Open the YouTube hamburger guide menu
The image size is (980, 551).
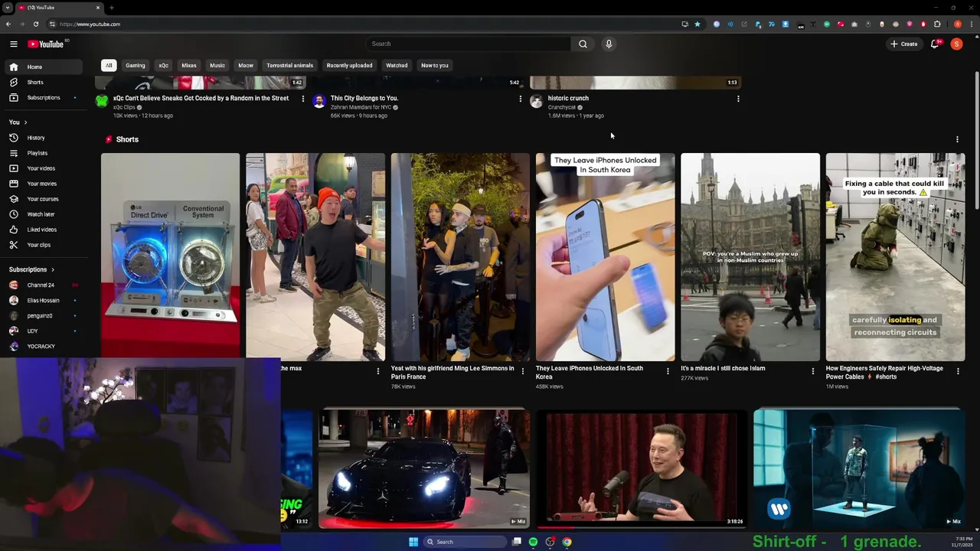13,44
